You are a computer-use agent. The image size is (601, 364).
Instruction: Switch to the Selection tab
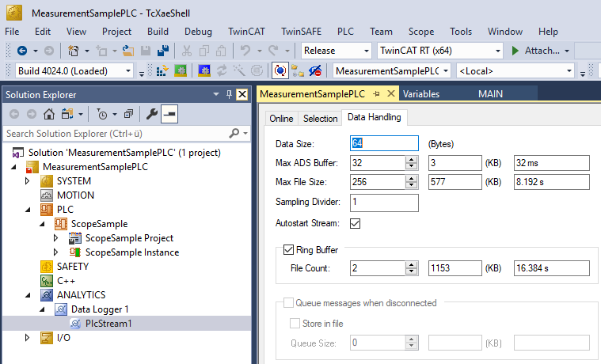[x=321, y=118]
